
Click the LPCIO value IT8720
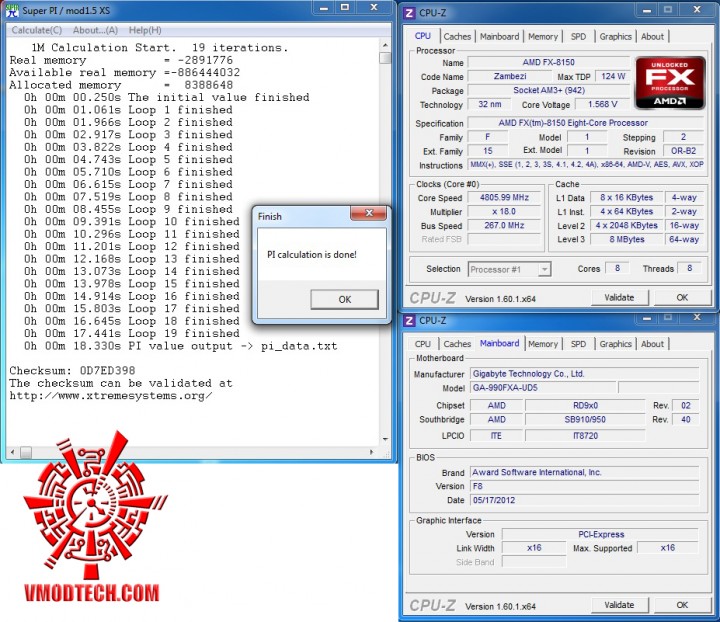[x=585, y=436]
